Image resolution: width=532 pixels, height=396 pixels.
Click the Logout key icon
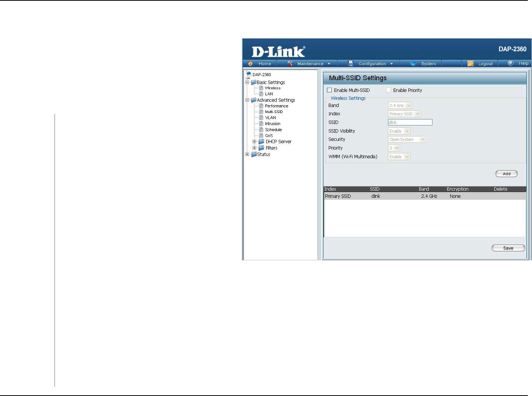coord(471,64)
